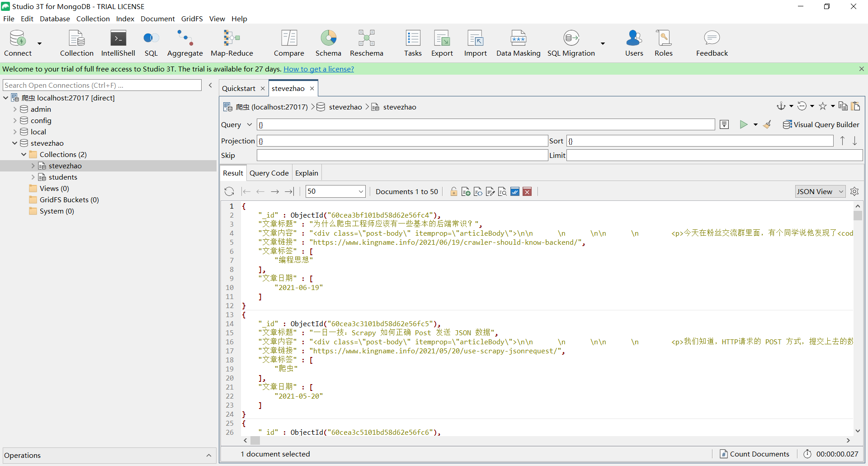
Task: Run the query with the green play button
Action: click(x=743, y=124)
